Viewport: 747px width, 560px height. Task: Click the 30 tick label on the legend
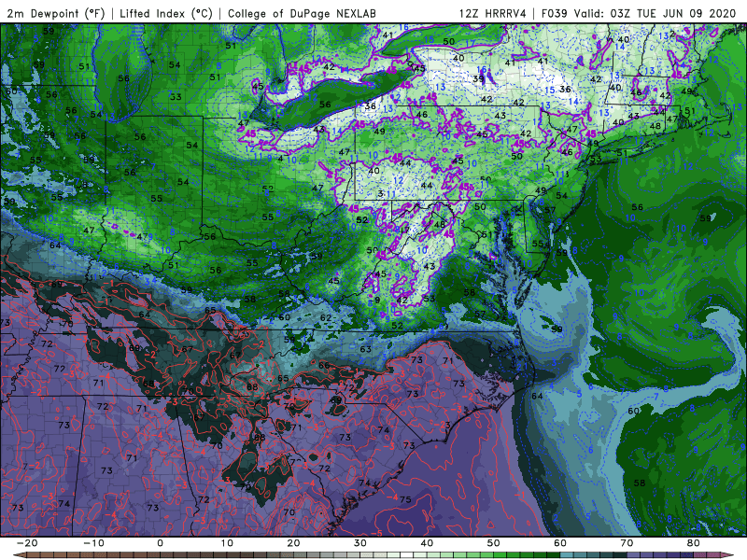pos(360,543)
